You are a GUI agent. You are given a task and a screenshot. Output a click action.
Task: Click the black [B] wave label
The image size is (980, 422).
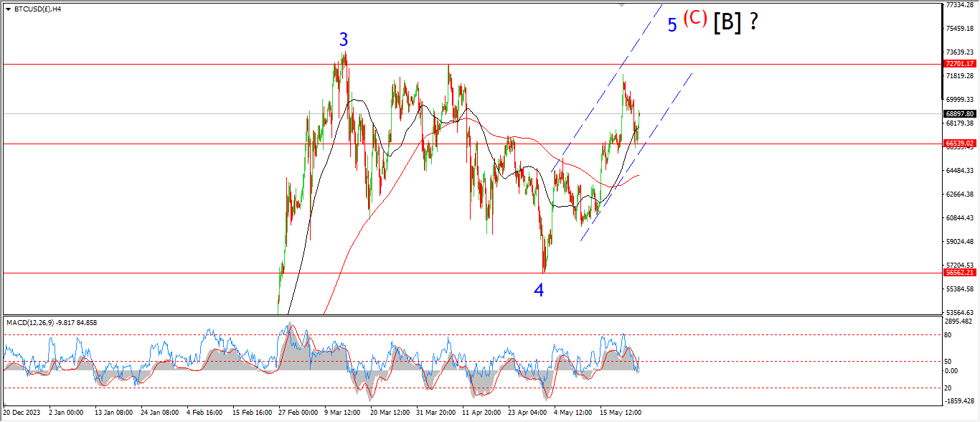coord(727,23)
